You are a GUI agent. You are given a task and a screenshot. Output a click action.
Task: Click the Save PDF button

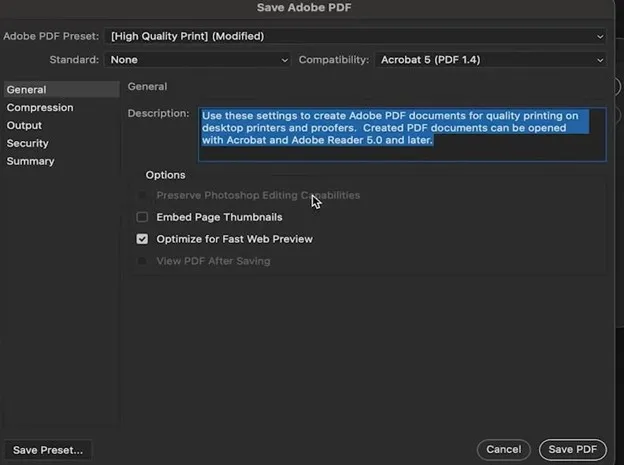[x=573, y=449]
